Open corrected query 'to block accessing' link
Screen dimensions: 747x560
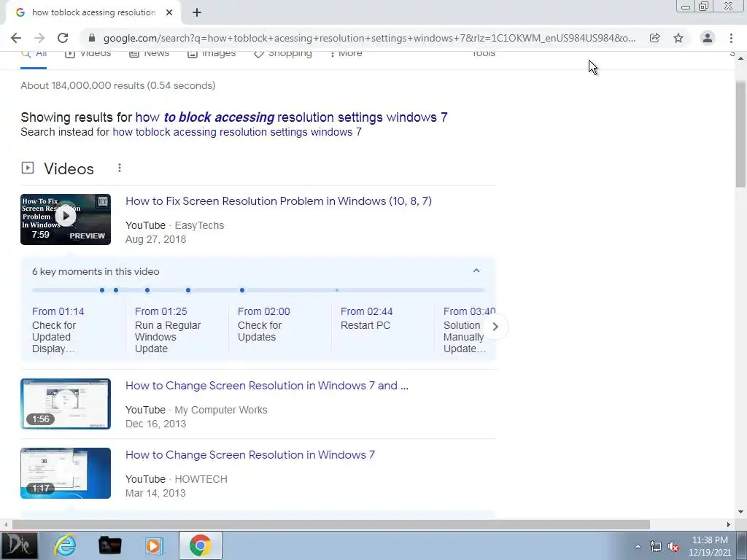click(291, 117)
